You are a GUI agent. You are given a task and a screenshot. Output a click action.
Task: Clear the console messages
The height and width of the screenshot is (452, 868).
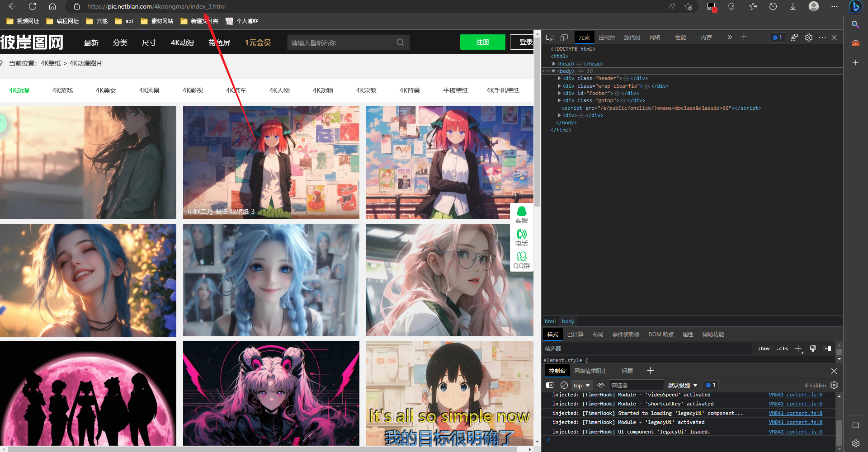(564, 385)
